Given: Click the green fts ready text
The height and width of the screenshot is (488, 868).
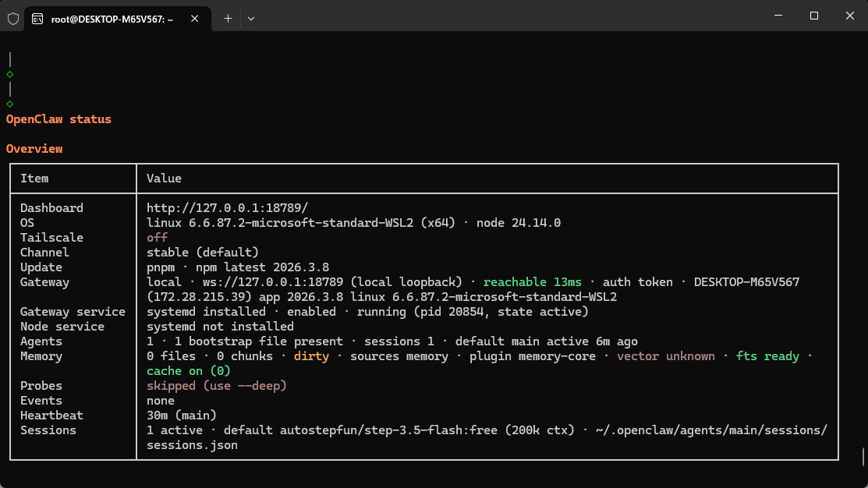Looking at the screenshot, I should click(x=768, y=356).
